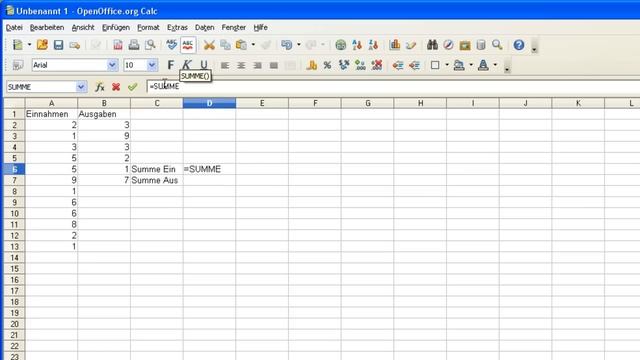Viewport: 640px width, 360px height.
Task: Toggle italic with the K button
Action: 187,65
